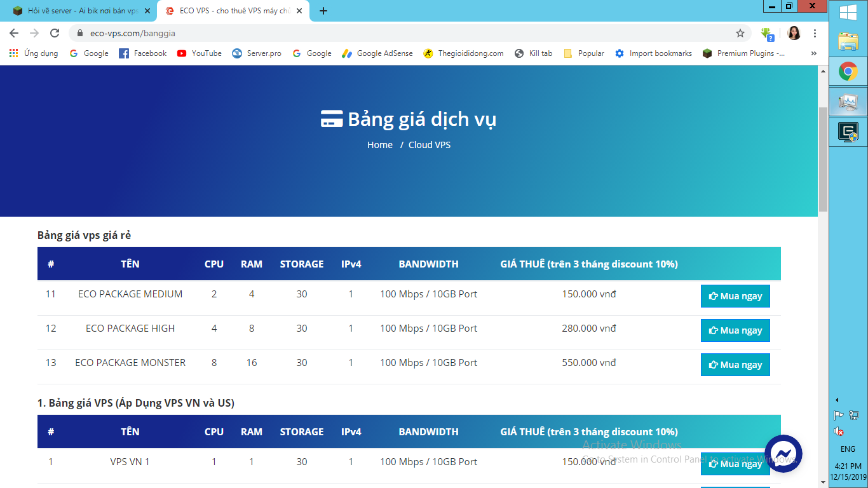The image size is (868, 488).
Task: Follow the Cloud VPS breadcrumb link
Action: pos(430,145)
